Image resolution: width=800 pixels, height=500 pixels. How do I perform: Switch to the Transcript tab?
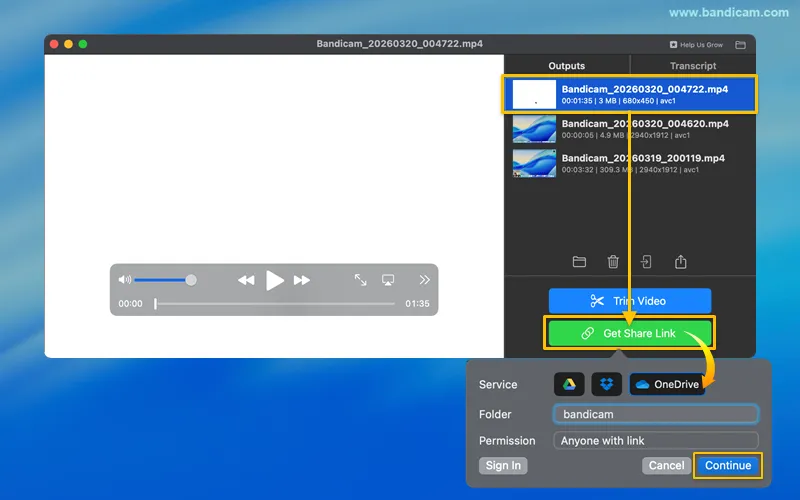coord(693,65)
